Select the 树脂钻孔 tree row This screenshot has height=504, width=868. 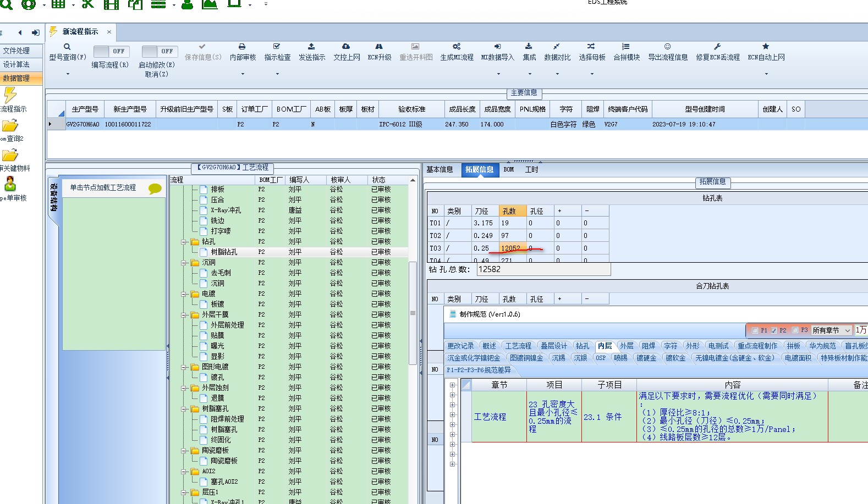point(289,252)
